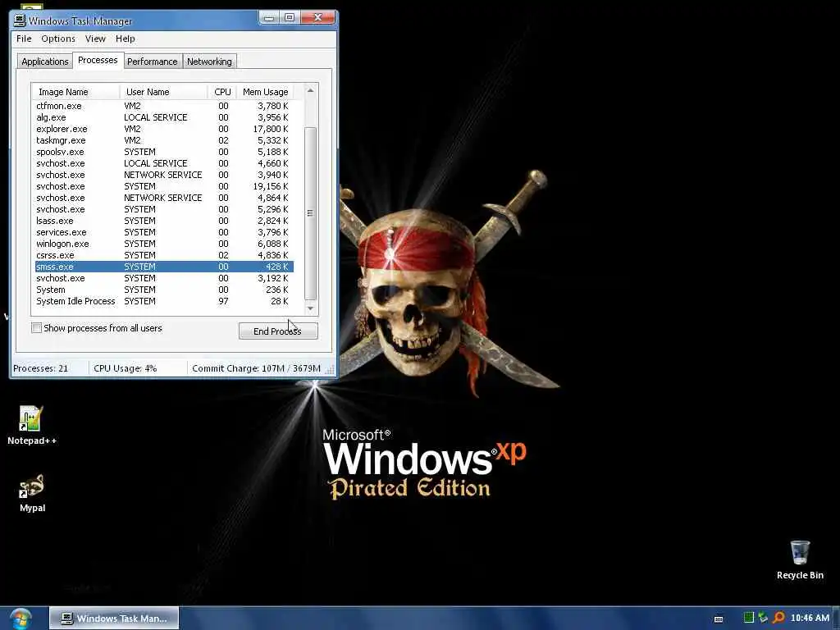
Task: Click the Processes: 21 status bar entry
Action: pyautogui.click(x=41, y=368)
